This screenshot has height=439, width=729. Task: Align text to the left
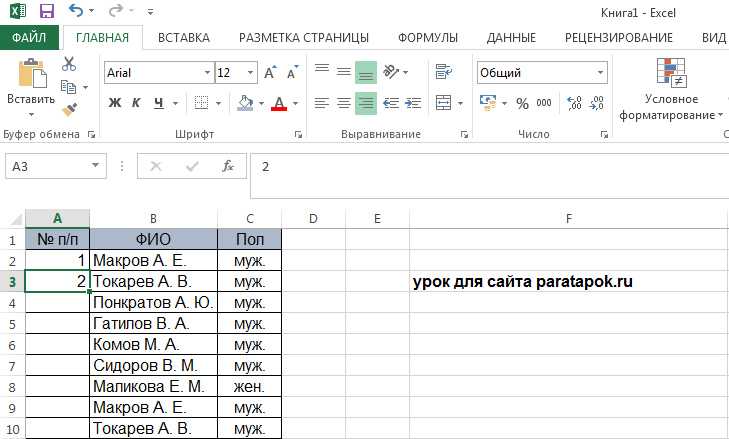tap(322, 103)
